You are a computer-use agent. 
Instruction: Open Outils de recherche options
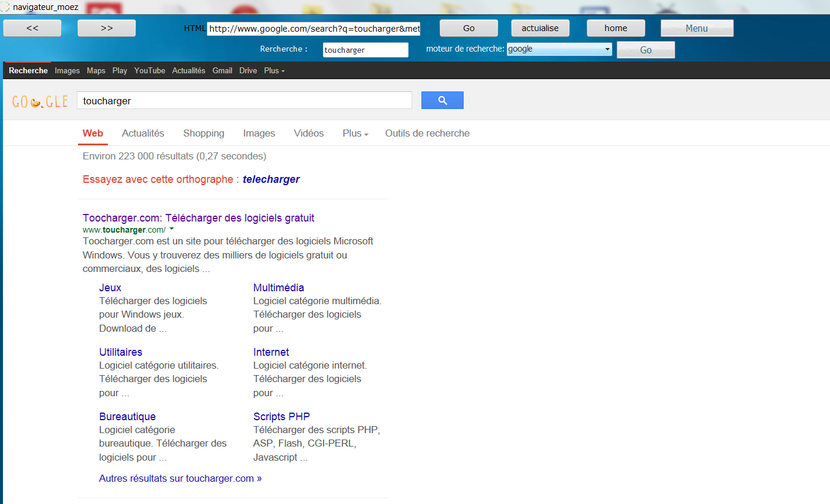coord(427,134)
